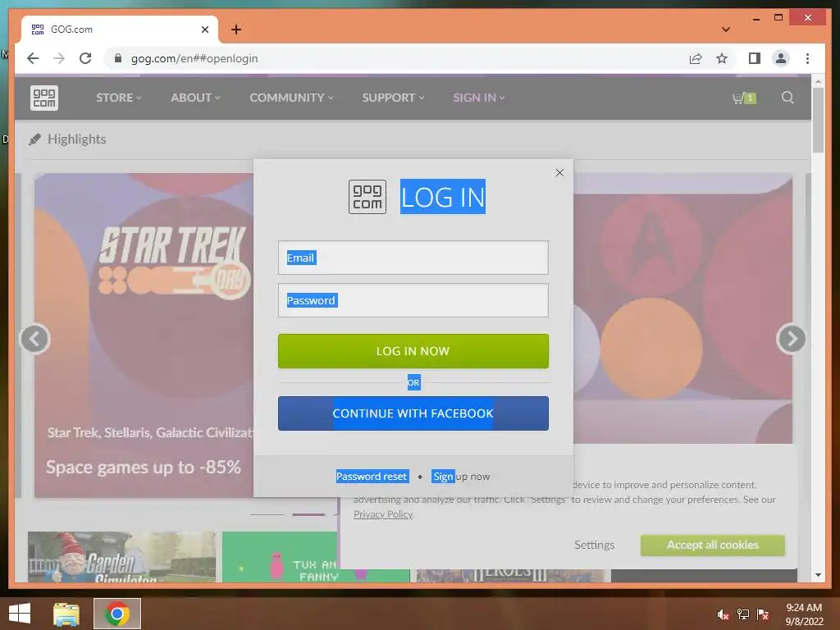Screen dimensions: 840x630
Task: Expand the SIGN IN menu
Action: click(x=479, y=98)
